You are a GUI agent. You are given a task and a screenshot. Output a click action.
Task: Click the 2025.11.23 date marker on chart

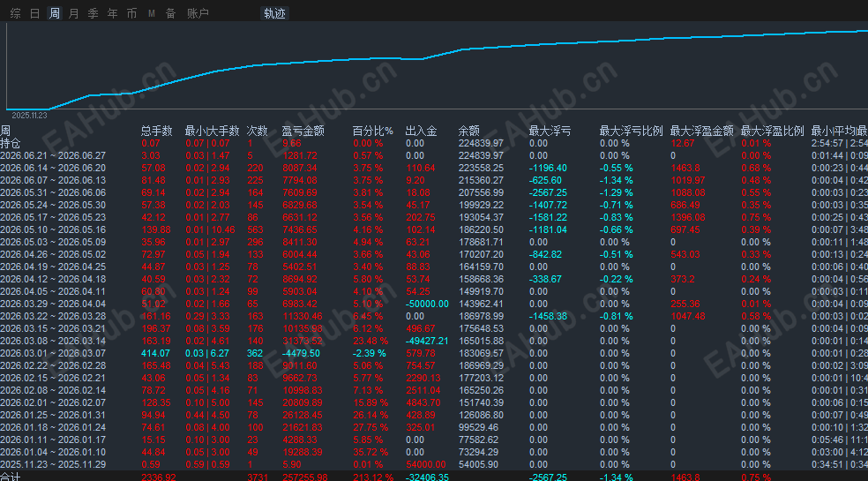(29, 116)
